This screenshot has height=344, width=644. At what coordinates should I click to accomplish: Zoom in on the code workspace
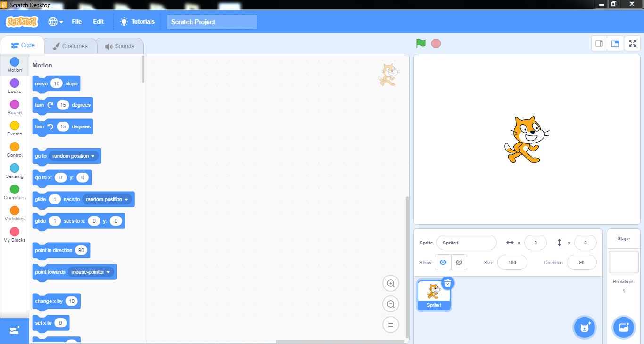tap(391, 284)
